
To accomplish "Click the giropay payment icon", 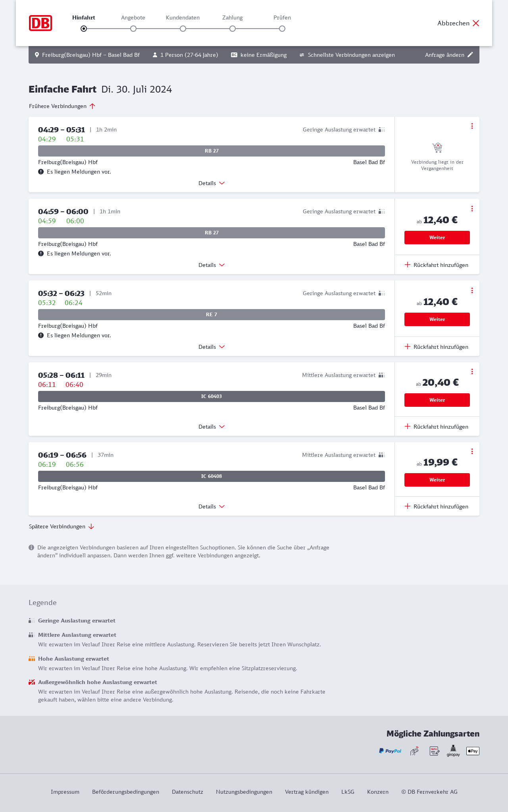I will [x=453, y=751].
